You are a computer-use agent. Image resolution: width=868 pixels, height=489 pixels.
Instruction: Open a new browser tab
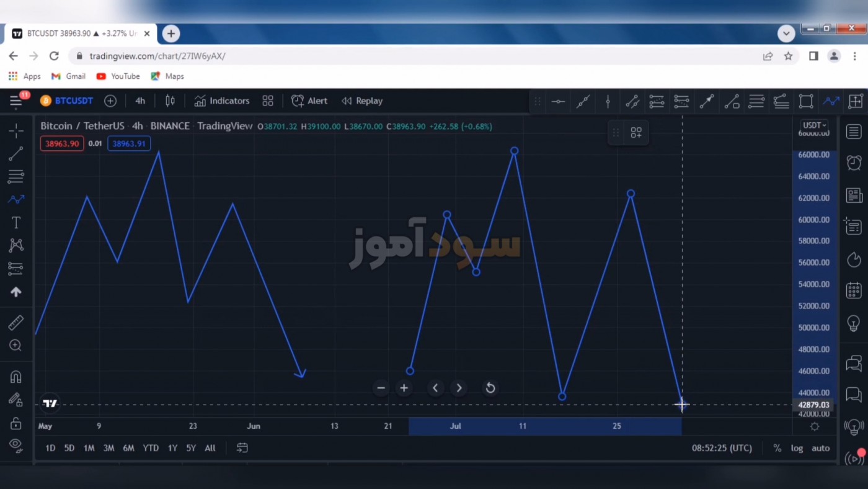[172, 34]
